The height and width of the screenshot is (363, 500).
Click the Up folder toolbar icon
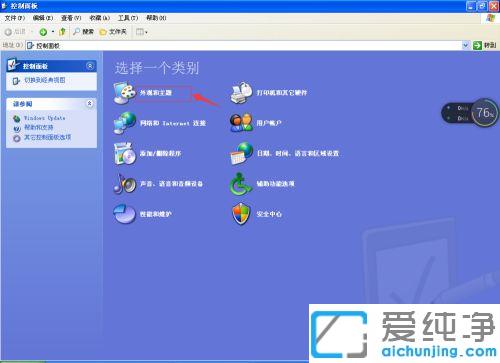point(62,32)
